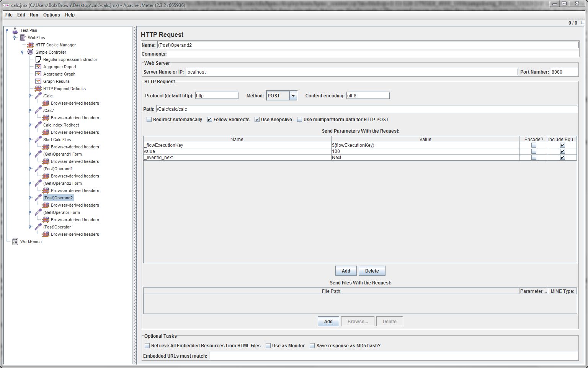Click the (Get)Operand1 Form sampler icon
Screen dimensions: 588x368
point(38,154)
